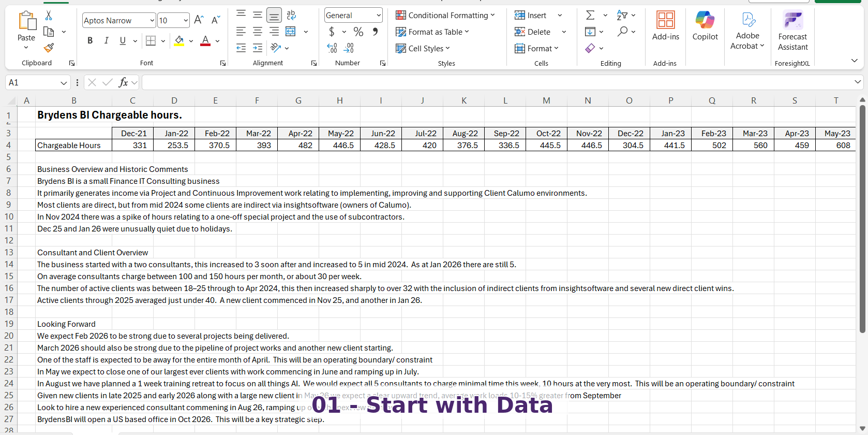Screen dimensions: 868x435
Task: Click the vertical scrollbar thumb
Action: [x=862, y=219]
